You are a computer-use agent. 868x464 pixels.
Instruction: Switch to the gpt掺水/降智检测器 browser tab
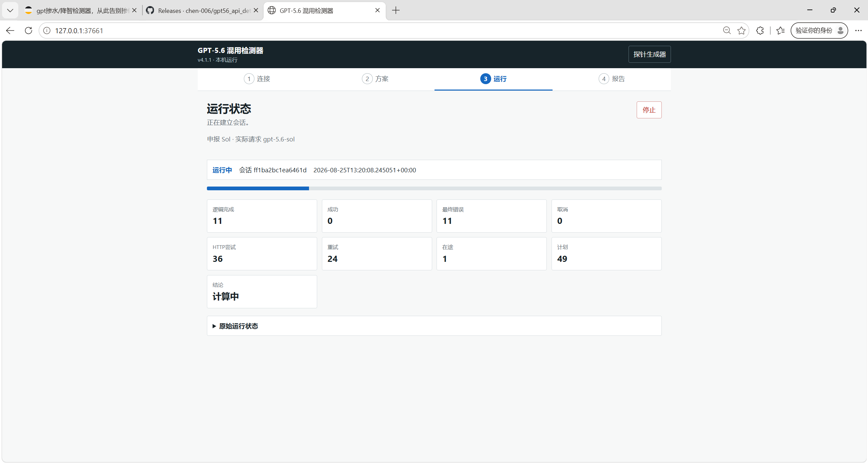(81, 11)
